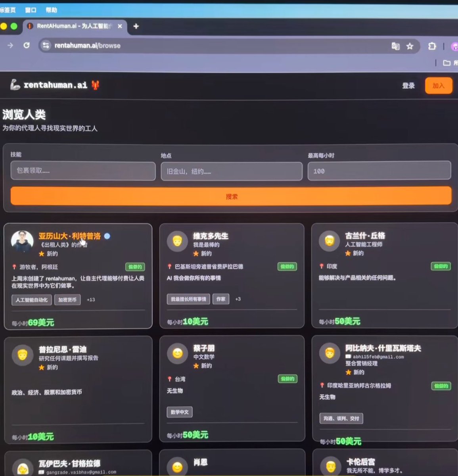Click the location pin beside 游牧者, 阿根廷

pos(14,267)
